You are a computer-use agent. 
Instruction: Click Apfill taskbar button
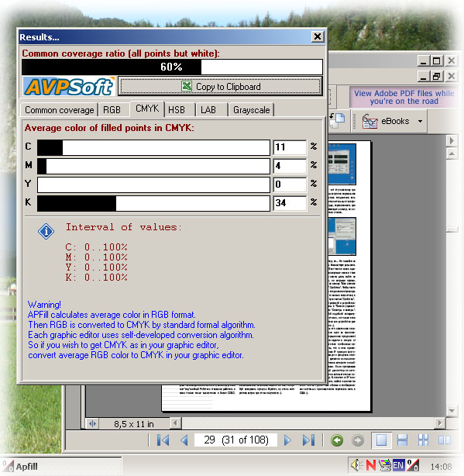pyautogui.click(x=61, y=466)
